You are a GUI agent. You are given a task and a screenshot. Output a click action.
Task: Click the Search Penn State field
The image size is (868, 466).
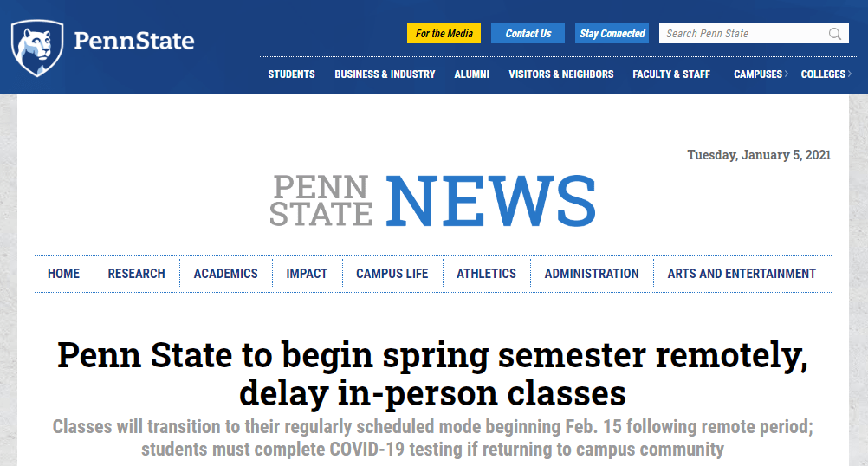(x=754, y=34)
